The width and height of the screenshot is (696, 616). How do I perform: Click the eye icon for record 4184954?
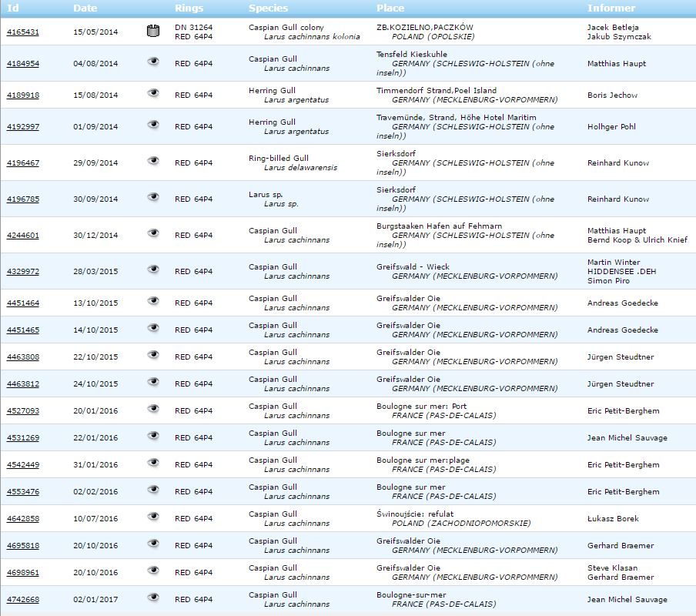(153, 62)
